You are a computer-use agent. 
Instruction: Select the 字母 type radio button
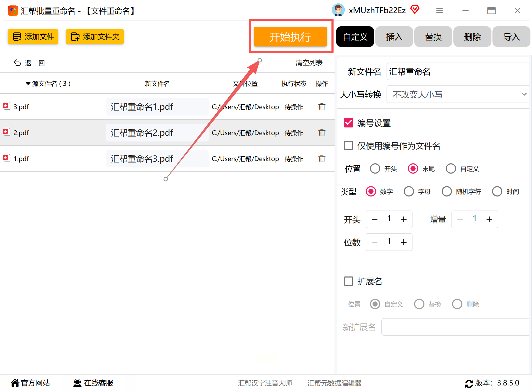(x=409, y=192)
